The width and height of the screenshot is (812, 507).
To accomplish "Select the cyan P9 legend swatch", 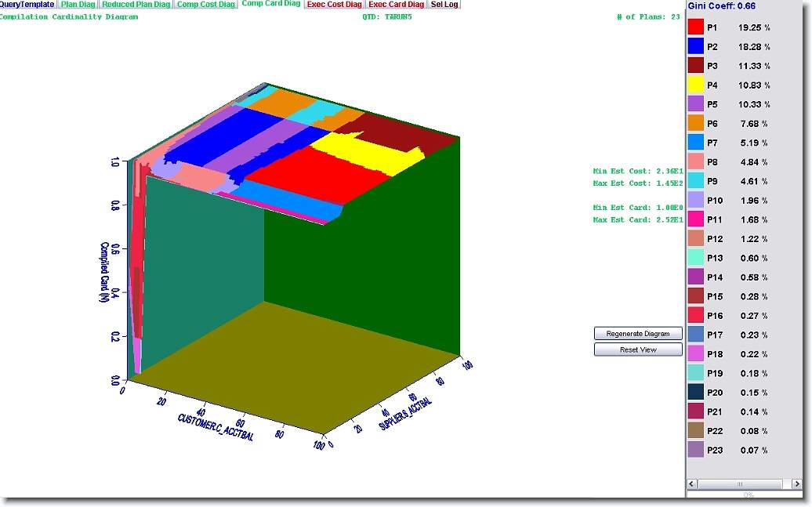I will (x=696, y=181).
